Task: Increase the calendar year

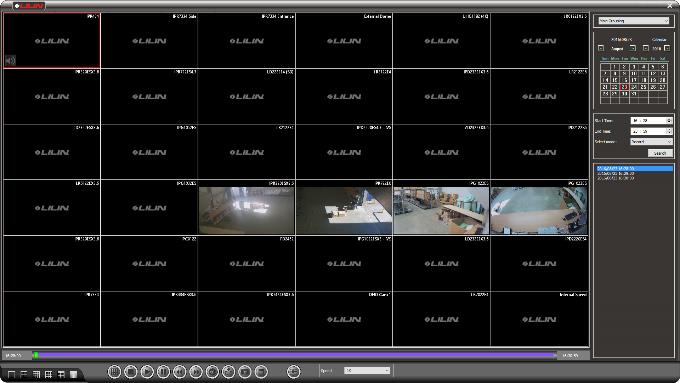Action: point(667,48)
